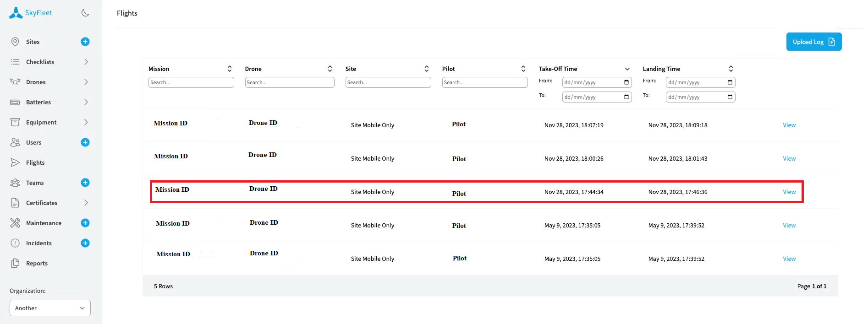Image resolution: width=868 pixels, height=324 pixels.
Task: Expand the Checklists submenu chevron
Action: coord(86,62)
